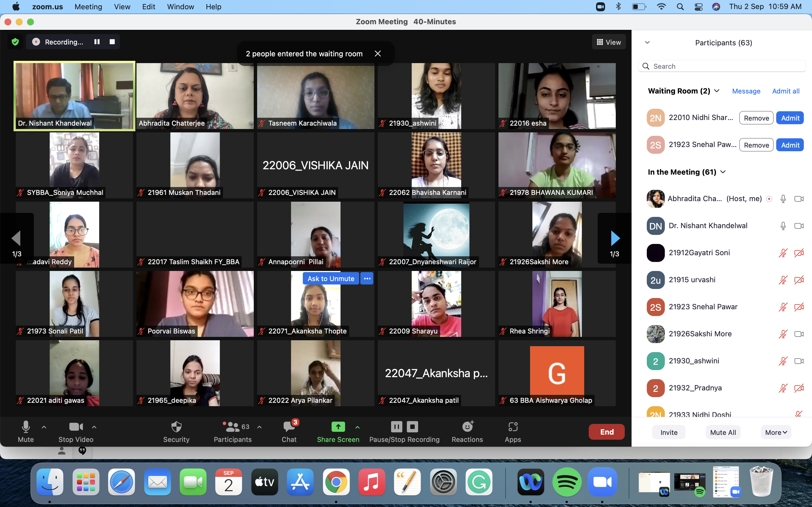Open the More options dropdown
This screenshot has height=507, width=812.
point(775,432)
